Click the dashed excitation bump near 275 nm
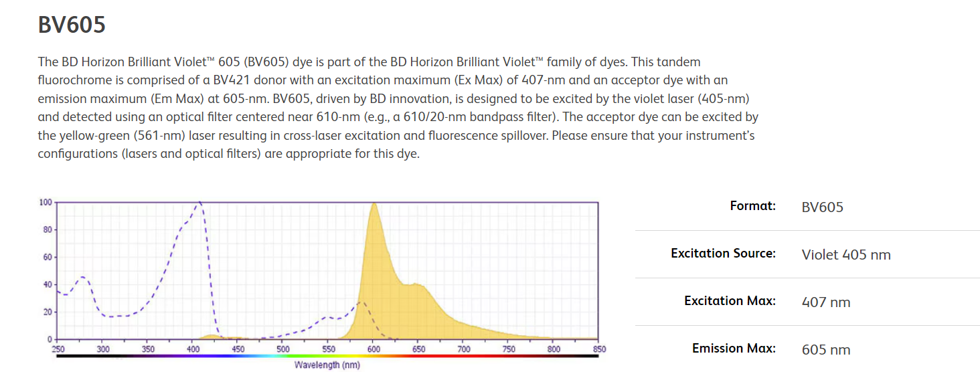This screenshot has width=980, height=378. 82,277
